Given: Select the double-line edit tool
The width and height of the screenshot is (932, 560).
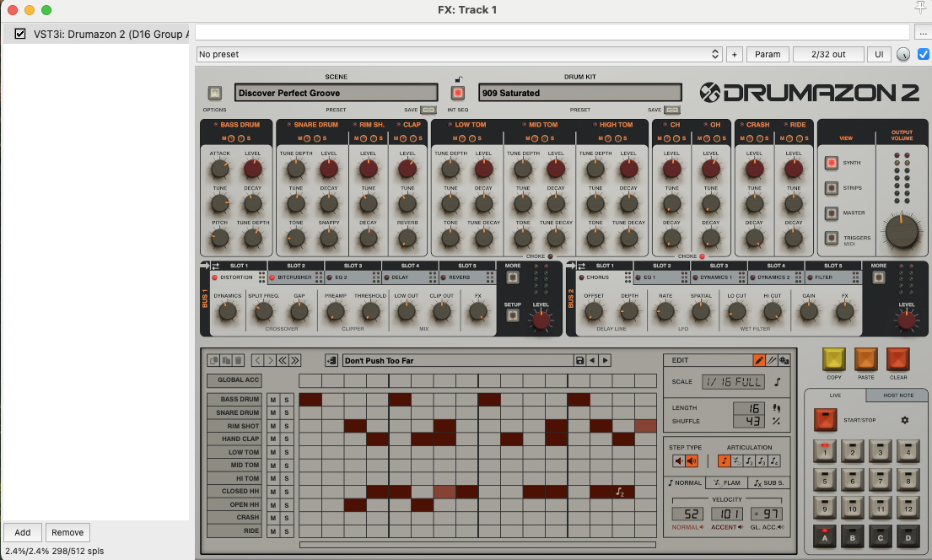Looking at the screenshot, I should coord(772,360).
